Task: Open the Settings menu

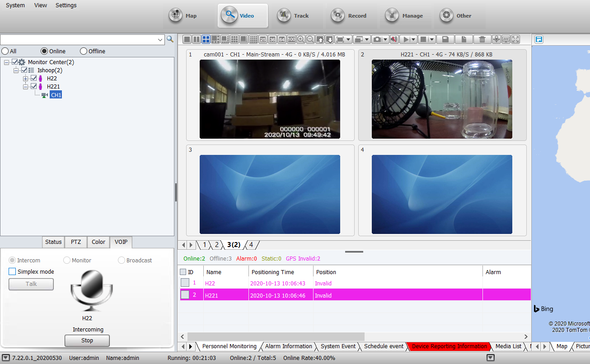Action: (66, 5)
